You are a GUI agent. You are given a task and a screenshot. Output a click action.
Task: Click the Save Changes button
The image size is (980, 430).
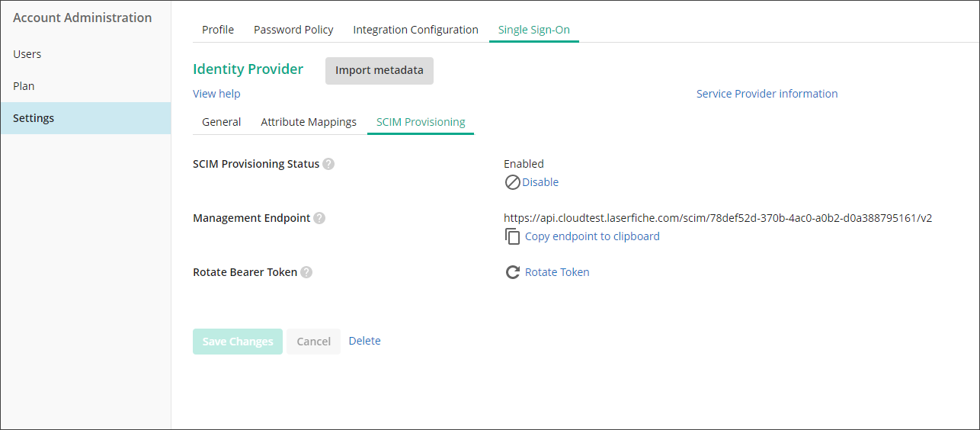238,342
